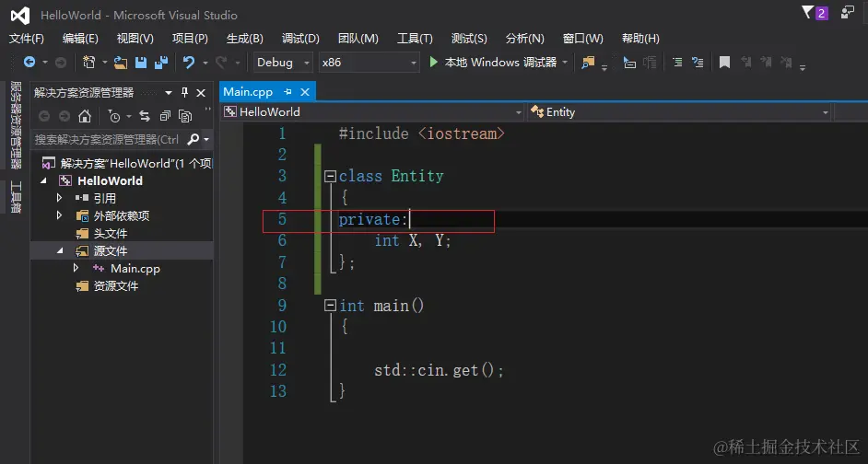Toggle a bookmark on current line
Screen dimensions: 868x464
724,63
